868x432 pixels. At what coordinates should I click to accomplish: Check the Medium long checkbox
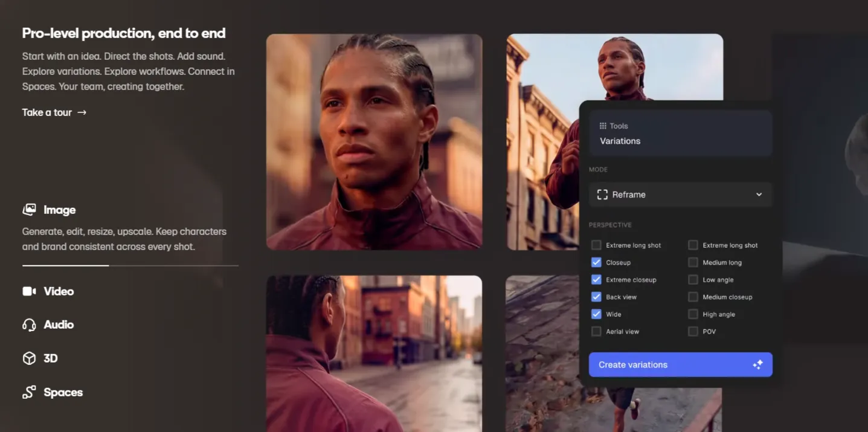pos(693,262)
